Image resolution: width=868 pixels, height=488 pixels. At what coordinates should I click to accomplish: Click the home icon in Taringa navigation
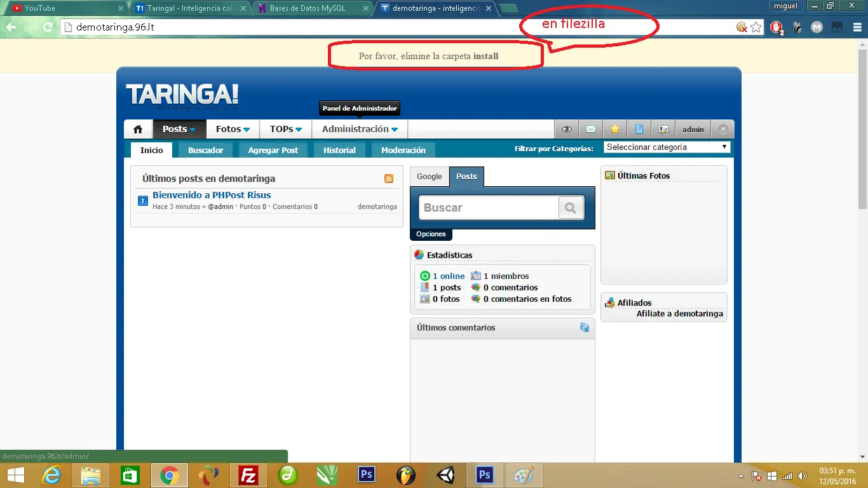(138, 129)
